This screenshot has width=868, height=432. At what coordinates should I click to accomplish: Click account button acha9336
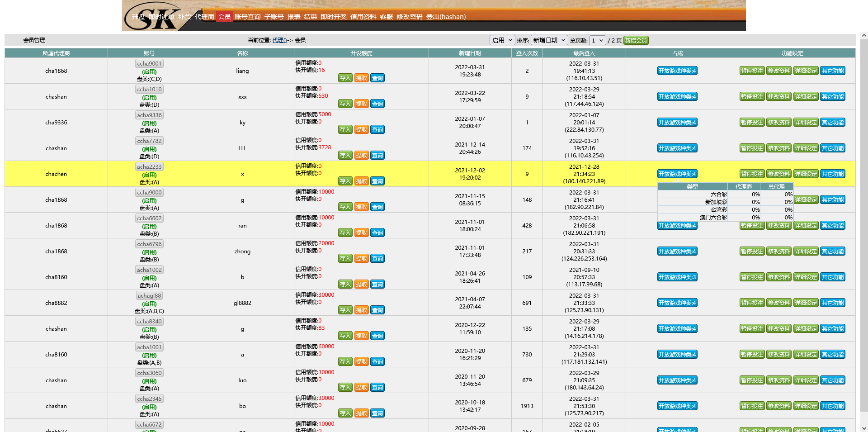(x=149, y=115)
